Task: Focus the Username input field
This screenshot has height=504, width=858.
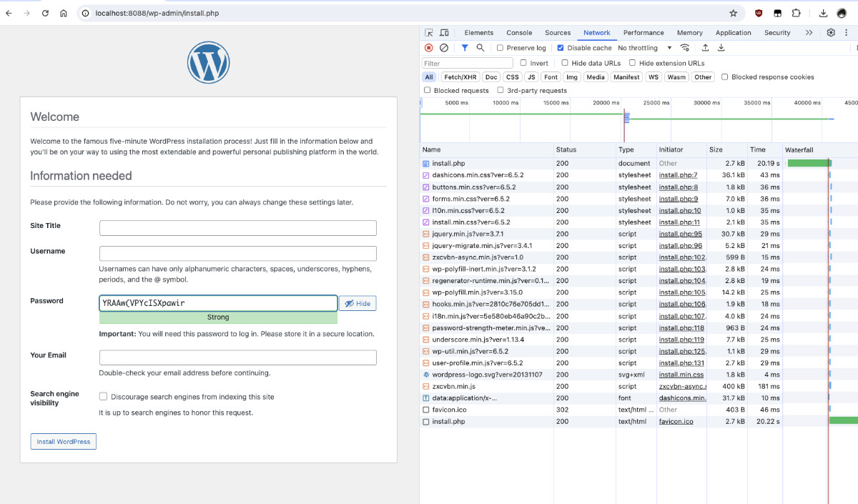Action: tap(238, 254)
